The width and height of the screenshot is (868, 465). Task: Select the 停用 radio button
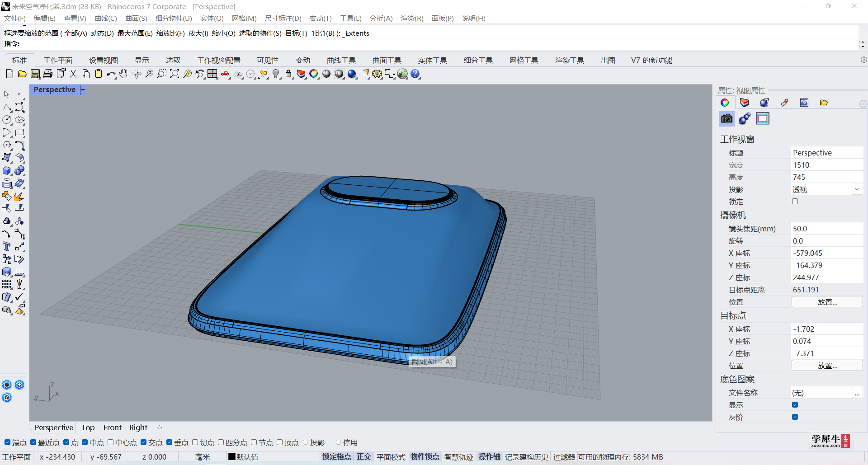point(338,442)
